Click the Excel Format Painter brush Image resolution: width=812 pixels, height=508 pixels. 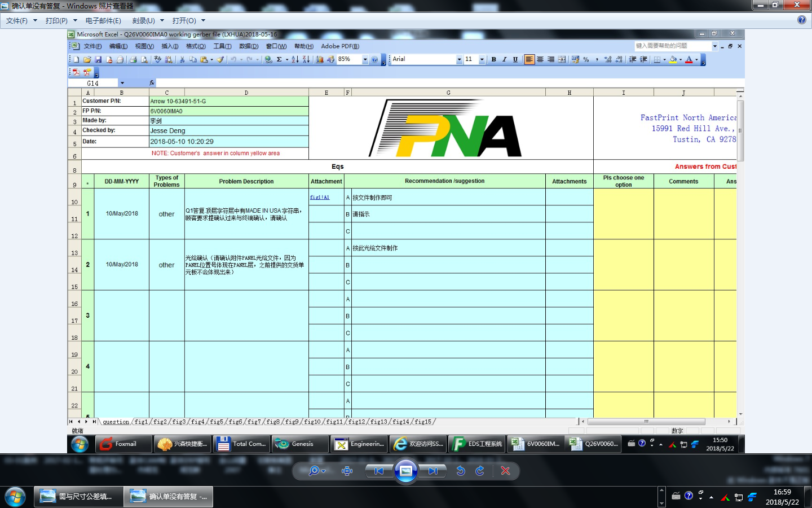pyautogui.click(x=220, y=59)
